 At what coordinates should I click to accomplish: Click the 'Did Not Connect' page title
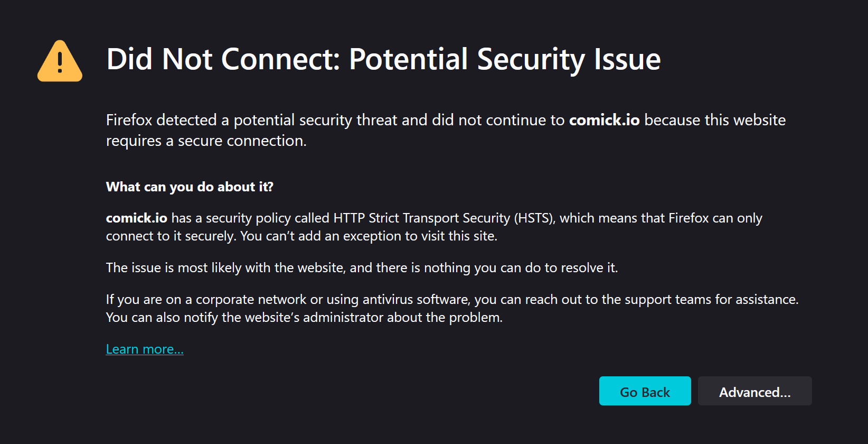coord(383,59)
